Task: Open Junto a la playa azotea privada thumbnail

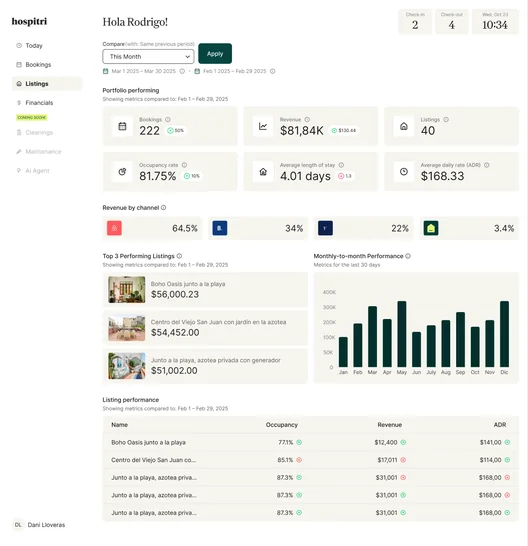Action: point(127,366)
